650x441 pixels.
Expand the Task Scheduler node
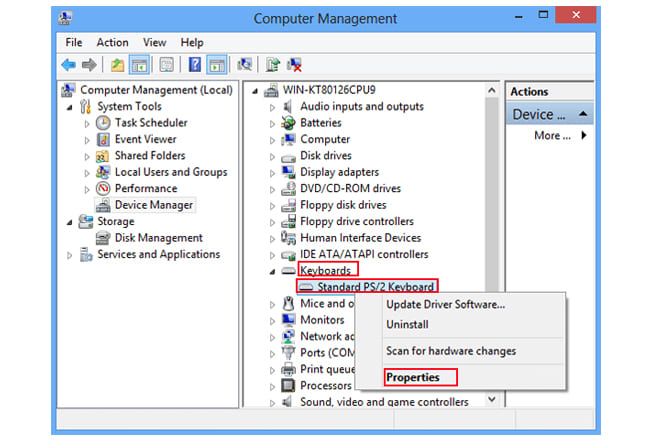(x=87, y=124)
